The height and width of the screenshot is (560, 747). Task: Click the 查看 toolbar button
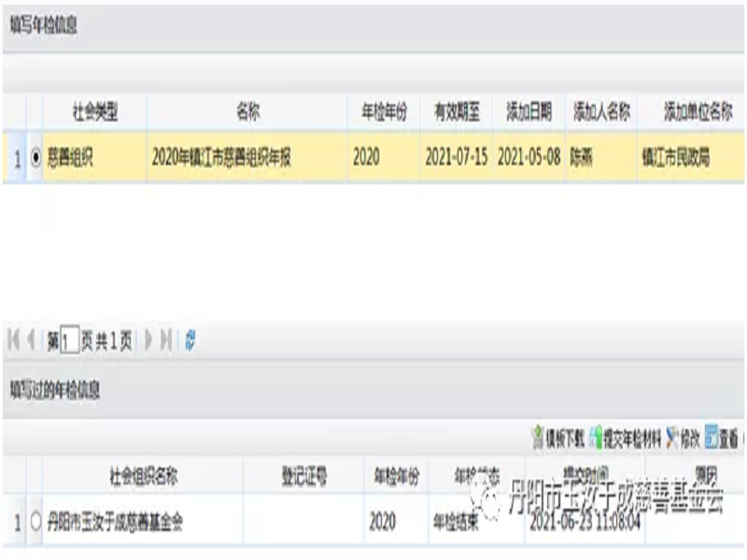click(x=722, y=438)
